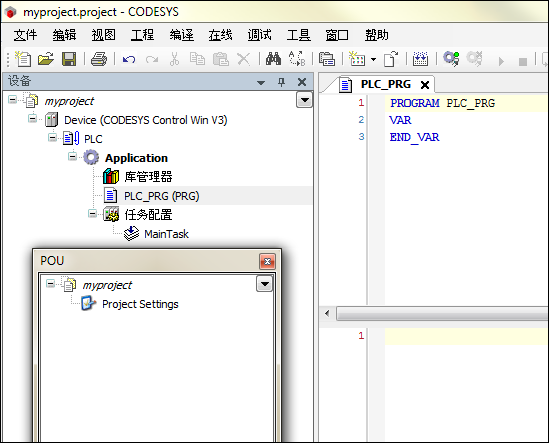This screenshot has height=443, width=549.
Task: Open the 在线 menu
Action: coord(220,35)
